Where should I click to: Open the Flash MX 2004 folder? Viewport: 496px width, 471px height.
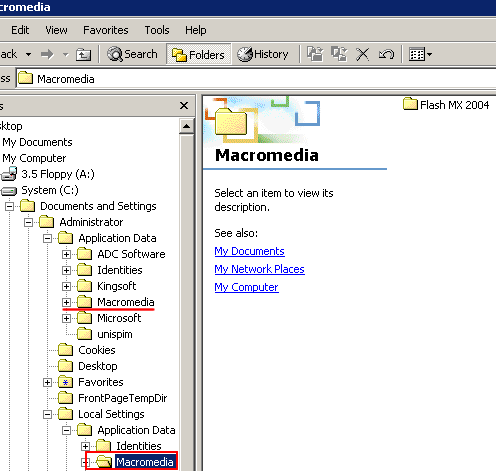click(x=446, y=105)
